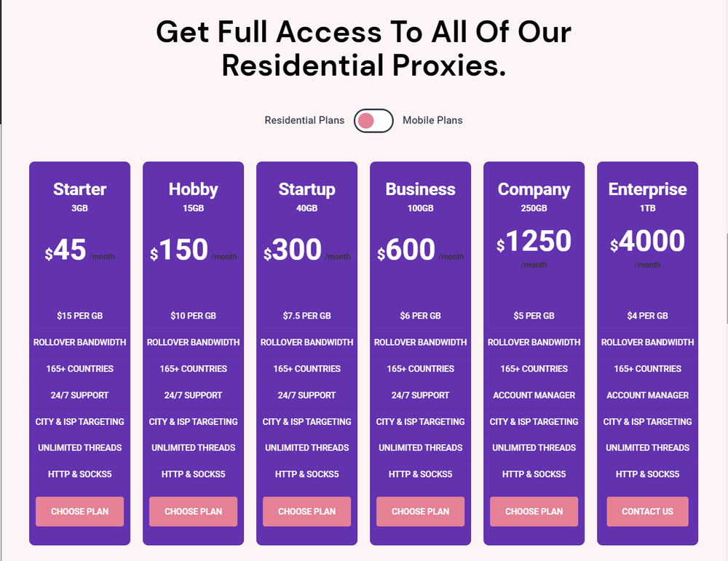
Task: Select the Mobile Plans label
Action: 432,120
